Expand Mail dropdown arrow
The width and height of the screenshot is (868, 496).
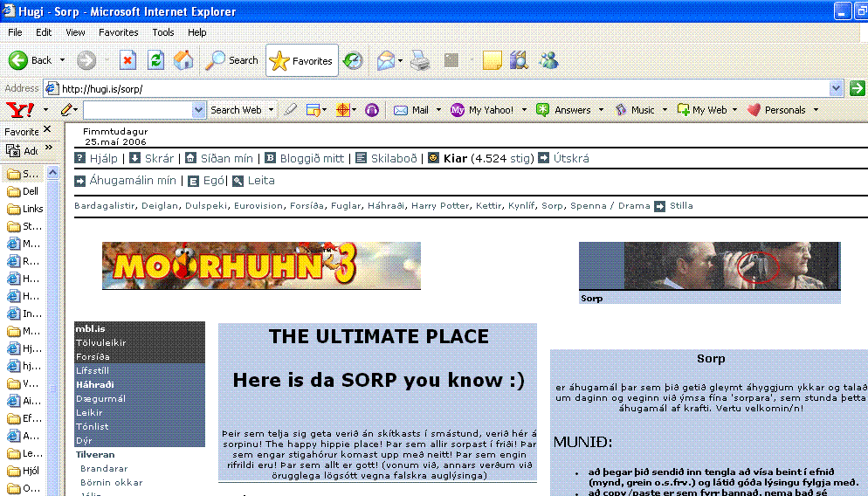click(x=438, y=110)
